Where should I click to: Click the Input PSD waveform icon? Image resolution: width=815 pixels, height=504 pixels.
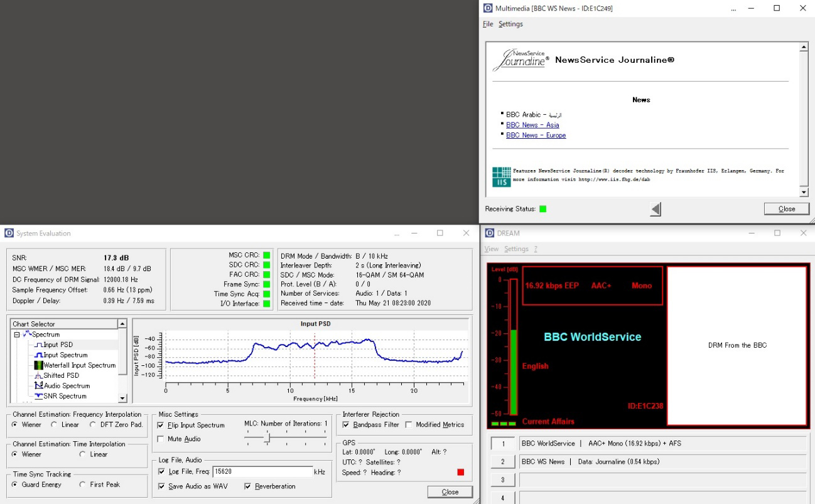38,345
